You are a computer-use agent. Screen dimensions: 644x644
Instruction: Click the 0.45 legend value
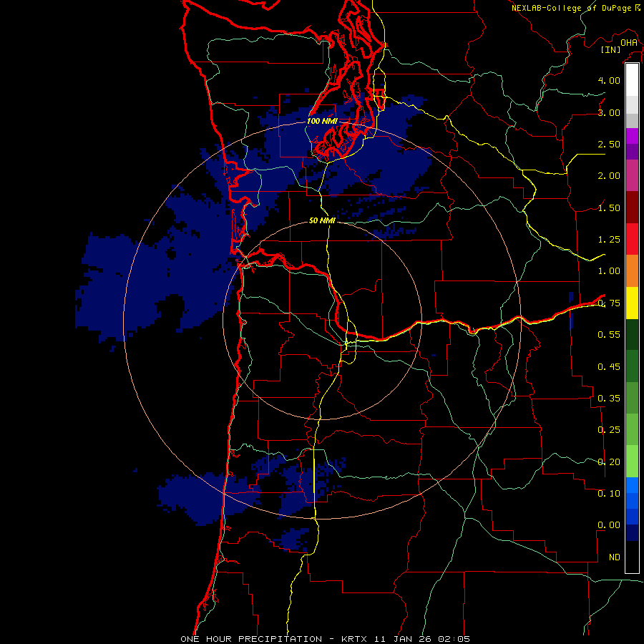[x=609, y=367]
